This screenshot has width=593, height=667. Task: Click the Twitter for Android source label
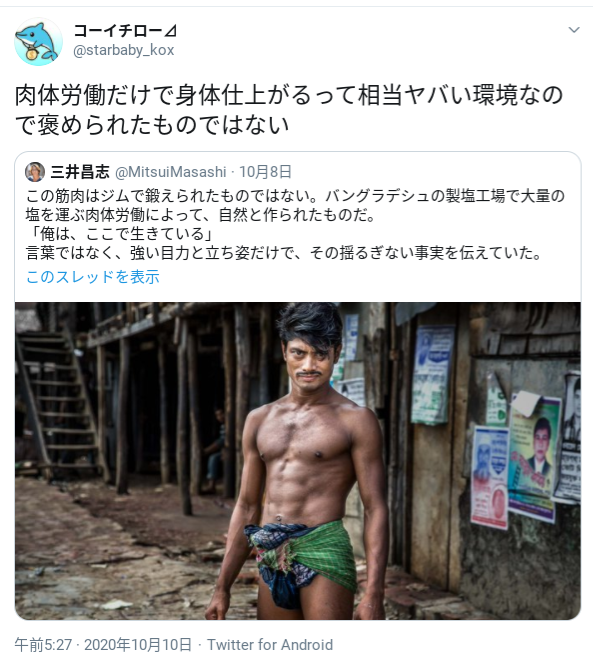point(270,645)
